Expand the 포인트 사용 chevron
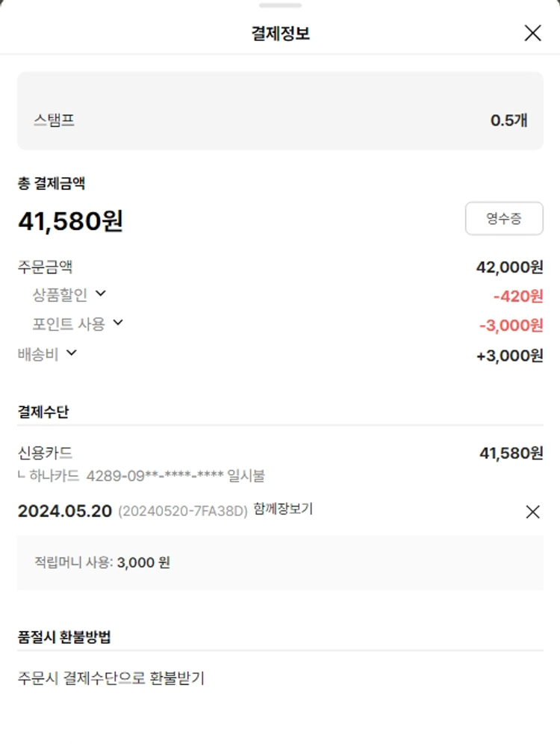560x744 pixels. (x=117, y=323)
